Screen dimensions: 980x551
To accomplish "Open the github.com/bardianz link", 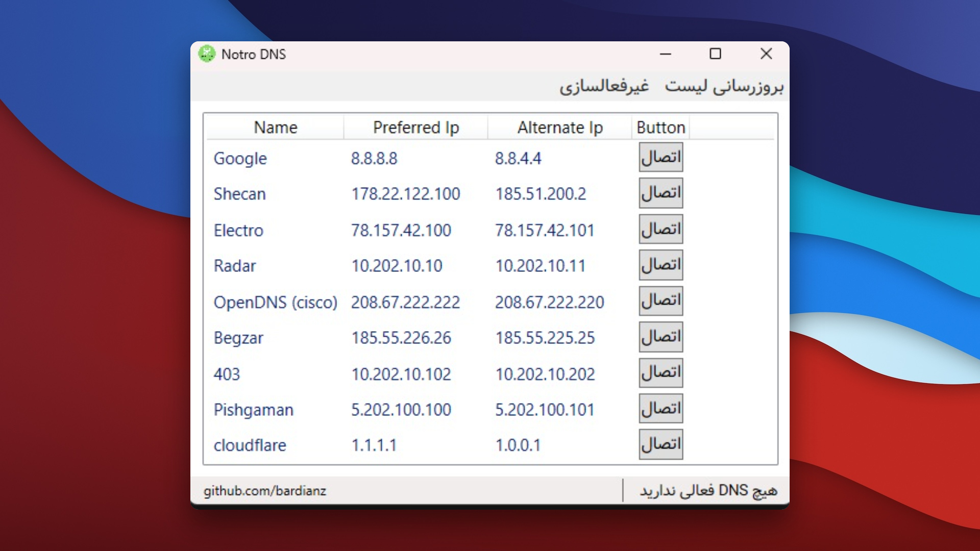I will pos(264,491).
